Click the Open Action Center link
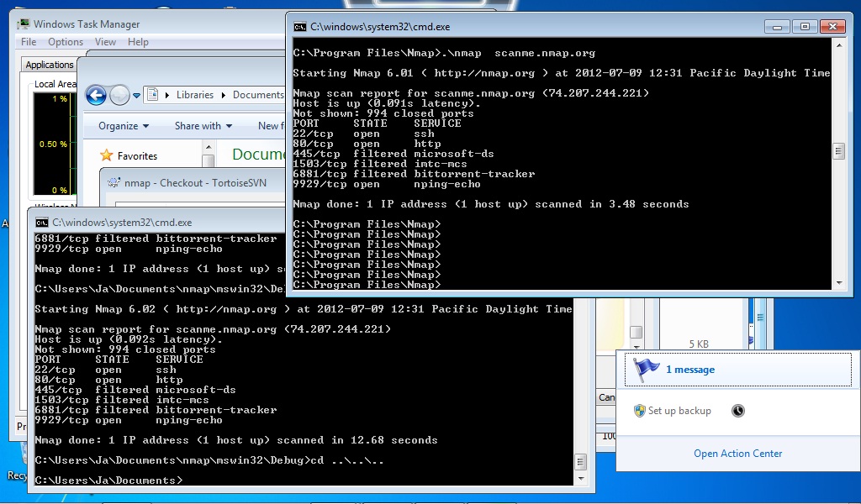 pos(737,454)
